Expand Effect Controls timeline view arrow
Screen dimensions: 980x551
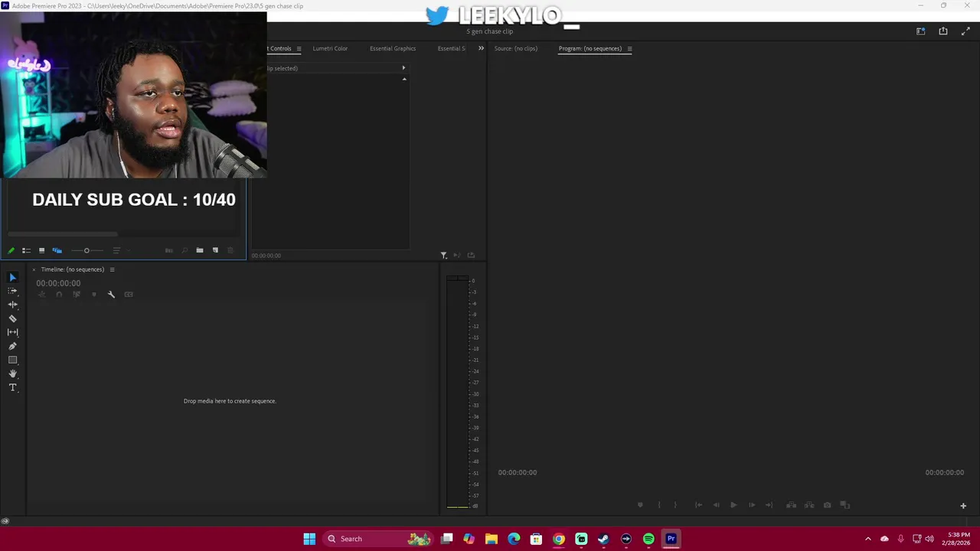point(403,68)
